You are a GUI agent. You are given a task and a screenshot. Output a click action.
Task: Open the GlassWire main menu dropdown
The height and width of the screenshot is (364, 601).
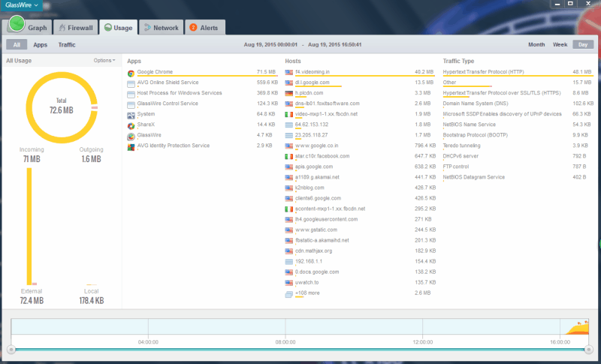tap(21, 5)
